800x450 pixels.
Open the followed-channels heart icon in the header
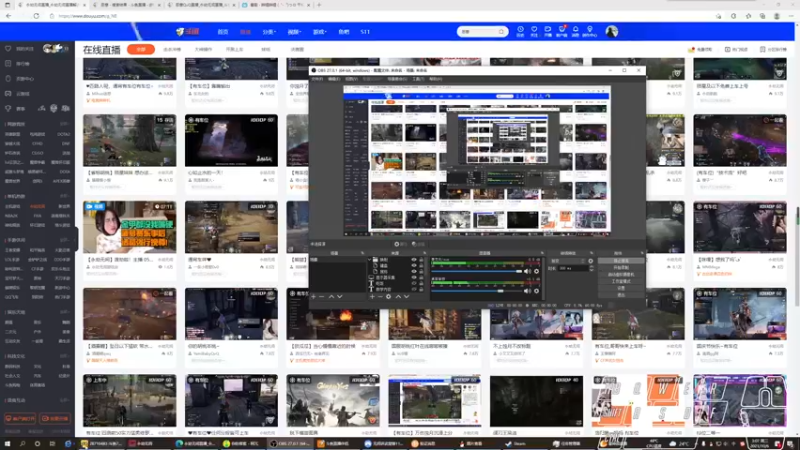tap(534, 31)
